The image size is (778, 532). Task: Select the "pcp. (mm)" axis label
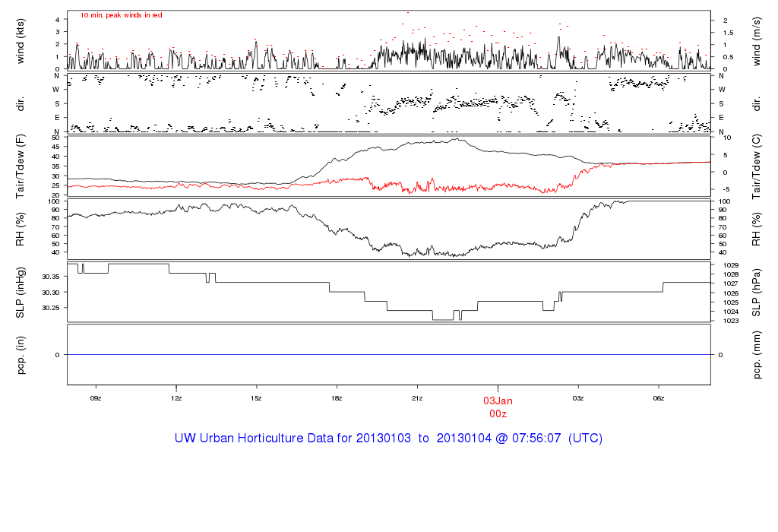(756, 356)
